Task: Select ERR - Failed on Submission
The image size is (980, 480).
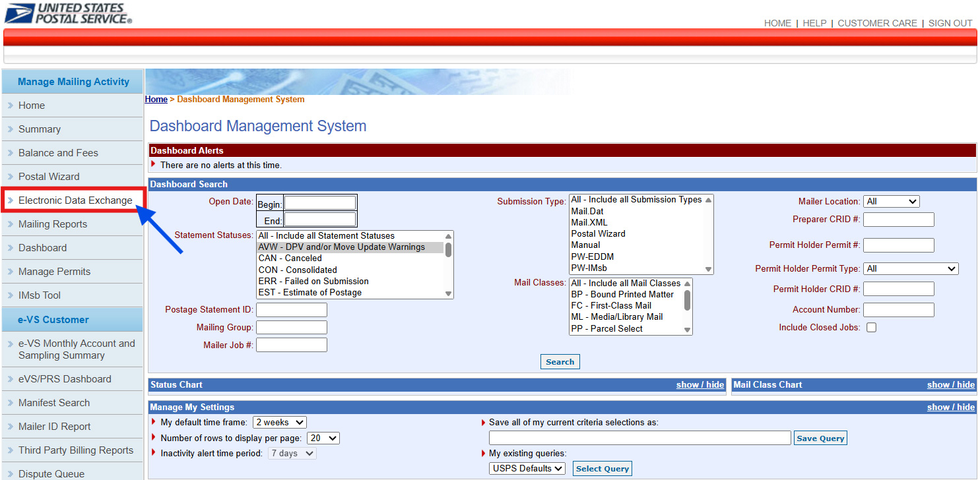Action: [350, 282]
